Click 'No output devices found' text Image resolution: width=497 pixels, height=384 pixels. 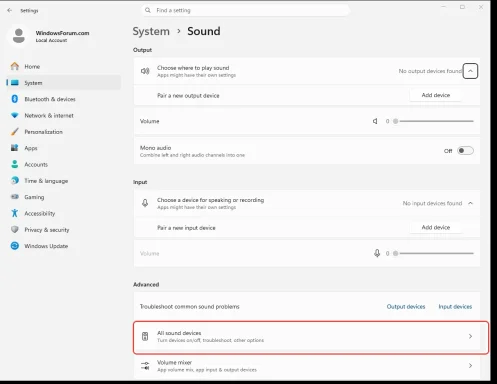[430, 71]
